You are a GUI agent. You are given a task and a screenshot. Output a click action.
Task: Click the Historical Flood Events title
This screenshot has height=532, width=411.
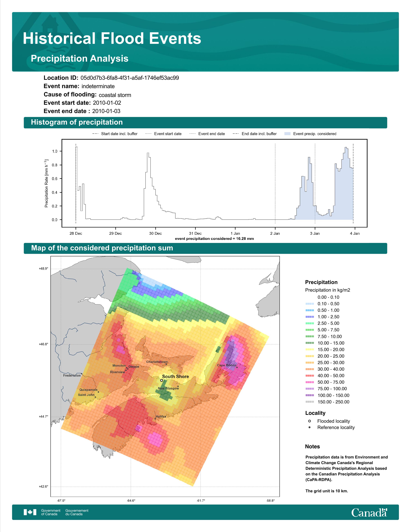coord(112,39)
